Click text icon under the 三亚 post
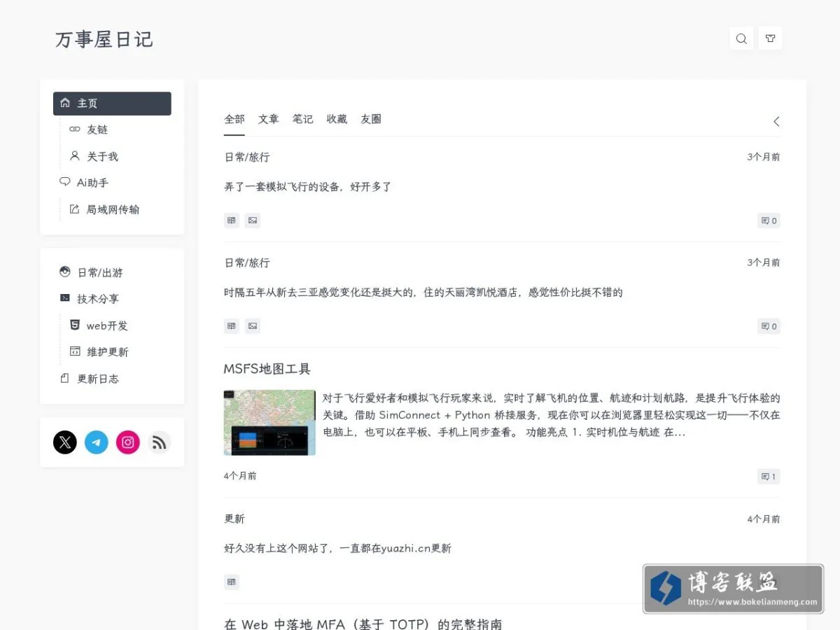 (x=232, y=326)
